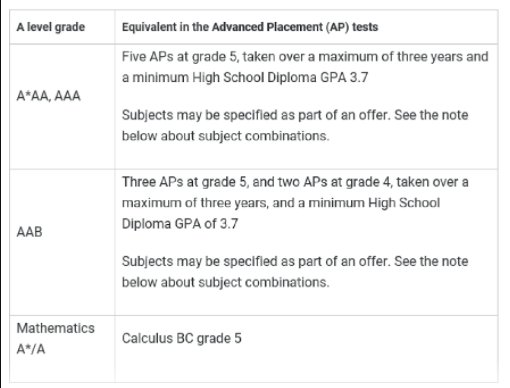Click 'below about subject combinations.' in A*AA row
Image resolution: width=510 pixels, height=388 pixels.
coord(226,136)
